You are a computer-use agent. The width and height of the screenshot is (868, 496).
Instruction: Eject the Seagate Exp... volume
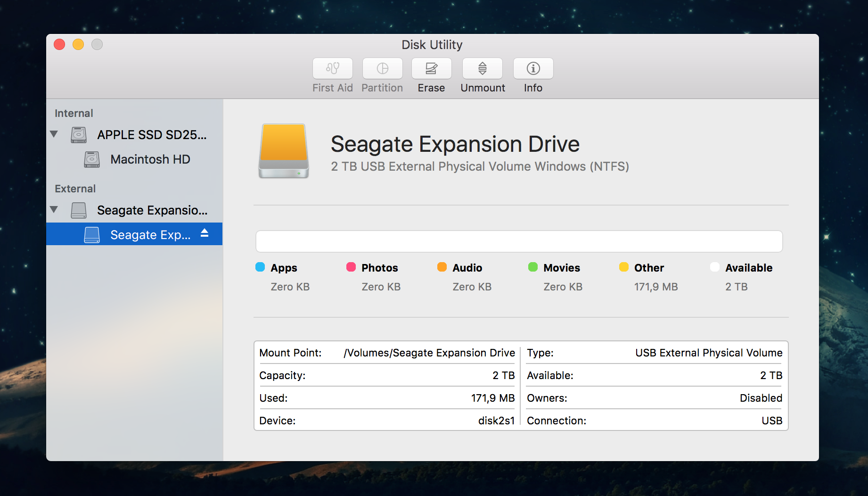pyautogui.click(x=205, y=233)
